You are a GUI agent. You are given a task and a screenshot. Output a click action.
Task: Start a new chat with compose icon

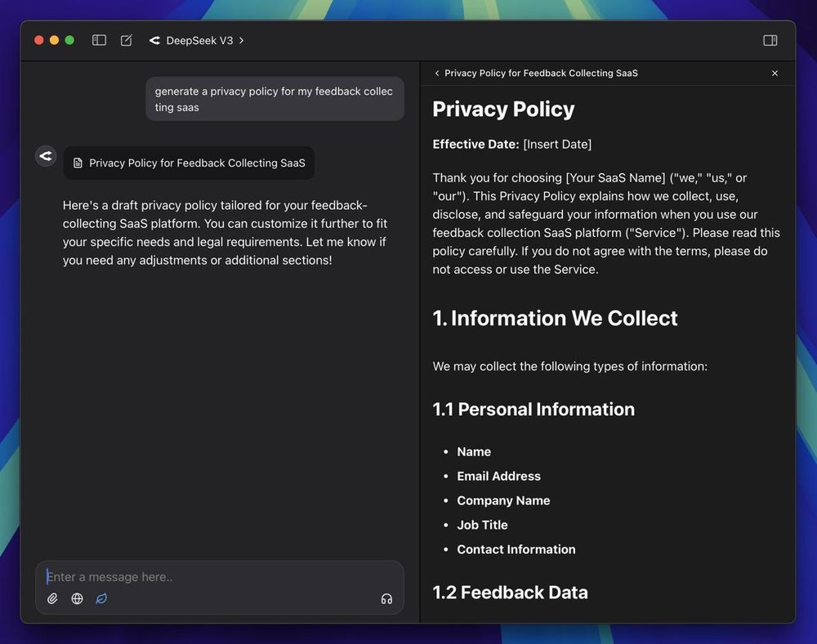127,40
